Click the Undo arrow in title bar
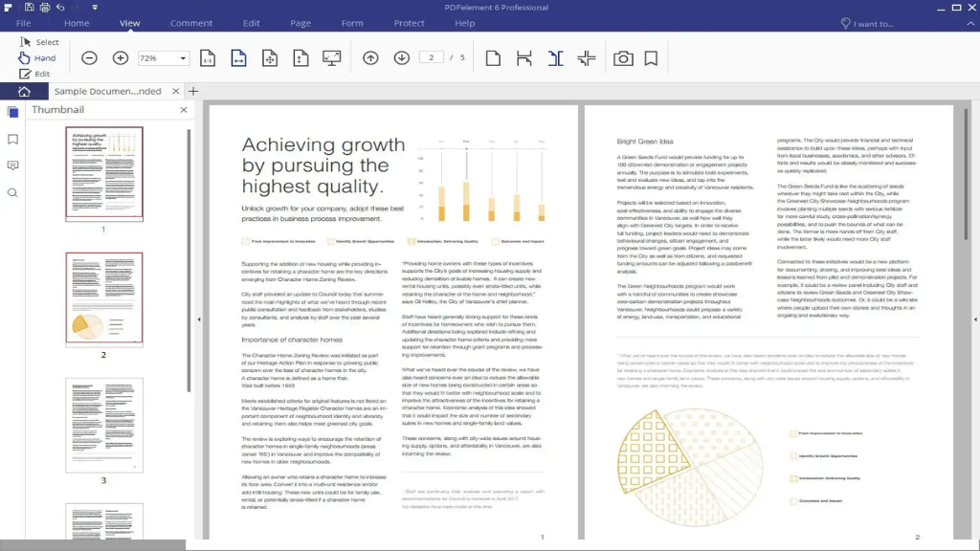Screen dimensions: 980x551 pos(60,8)
